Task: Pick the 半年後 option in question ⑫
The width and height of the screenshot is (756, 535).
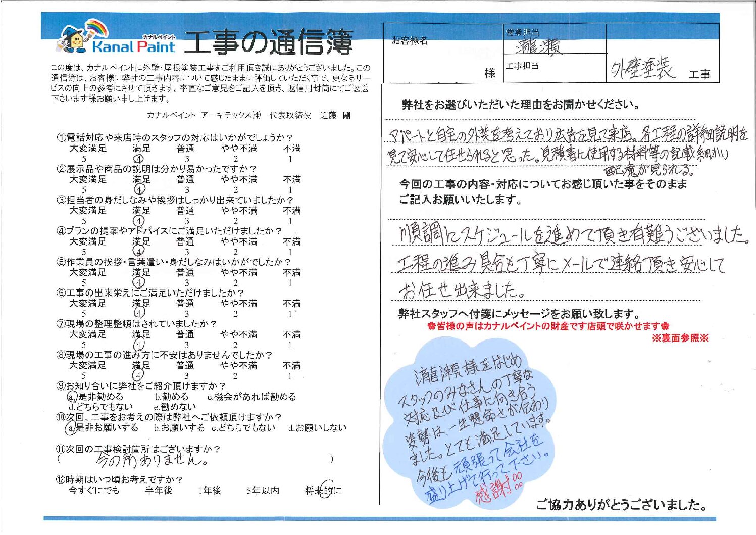Action: pos(159,490)
